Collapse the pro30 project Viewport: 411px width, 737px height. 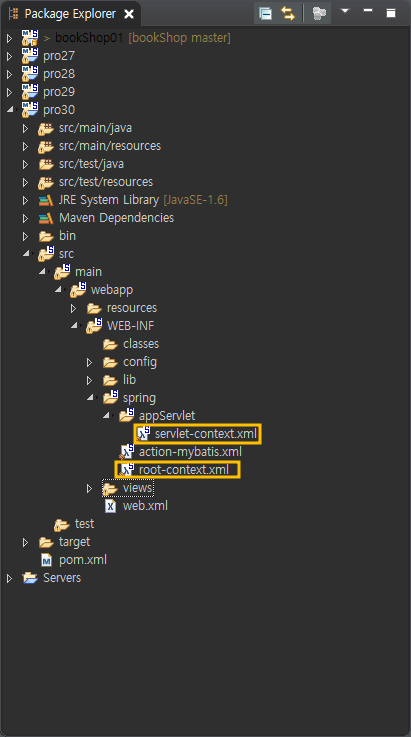9,110
